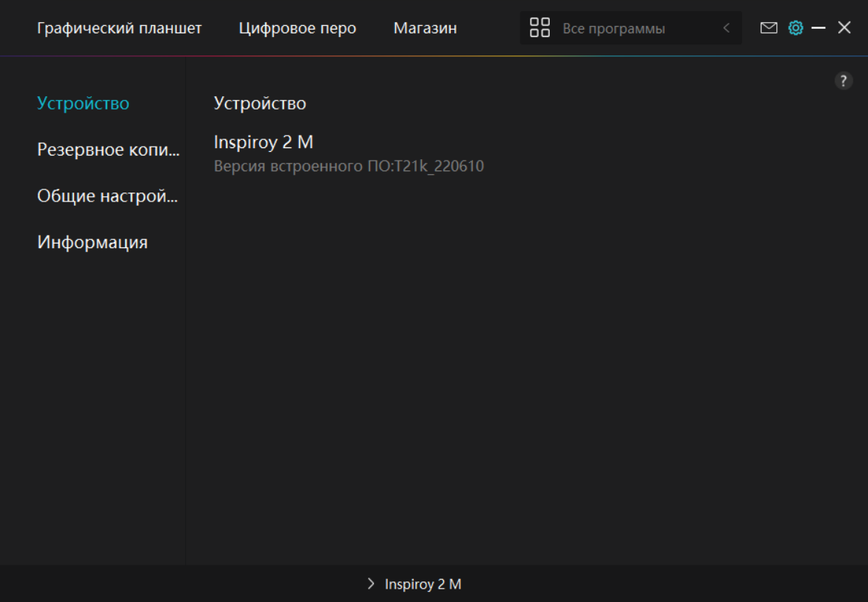Select Inspiroy 2 M in bottom bar
The width and height of the screenshot is (868, 602).
(x=423, y=584)
